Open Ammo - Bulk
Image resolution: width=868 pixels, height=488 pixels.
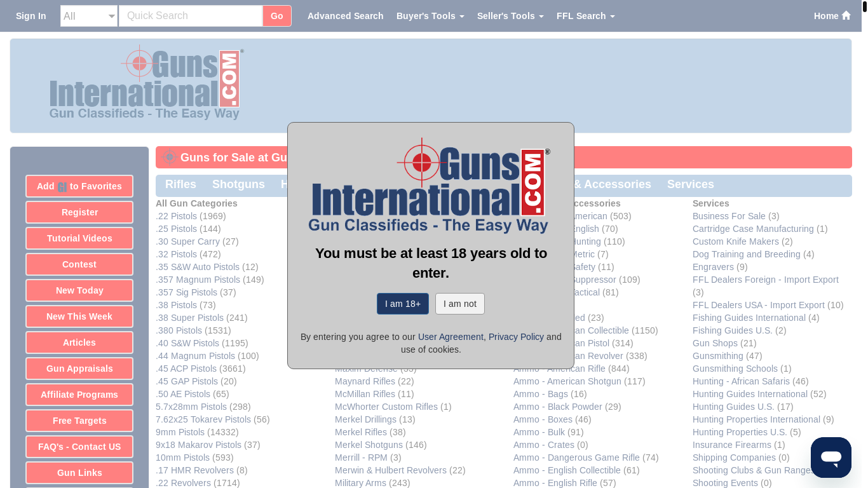coord(539,432)
